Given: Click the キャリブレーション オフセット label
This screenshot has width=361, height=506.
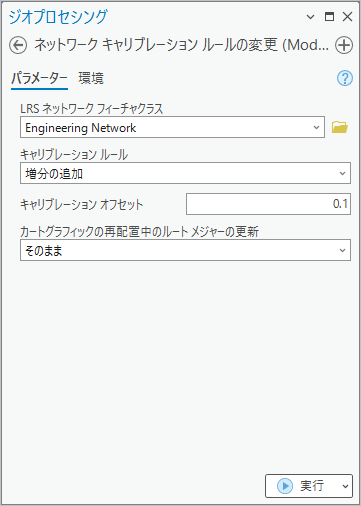Looking at the screenshot, I should point(82,204).
